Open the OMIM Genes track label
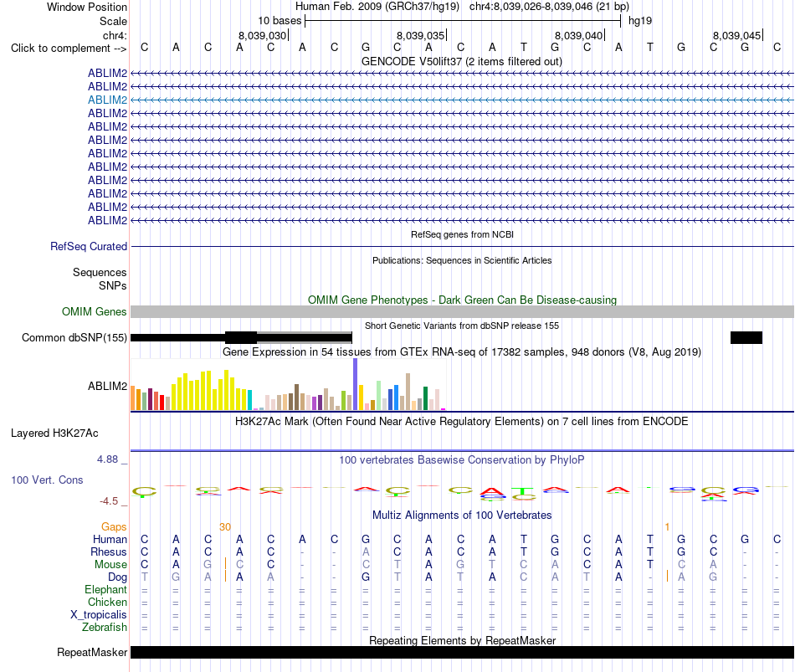 point(95,312)
